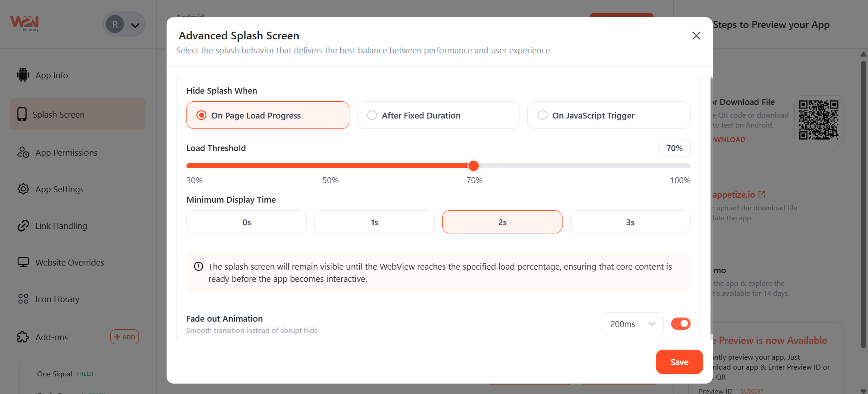Click the App Settings gear icon
The height and width of the screenshot is (394, 868).
point(23,189)
